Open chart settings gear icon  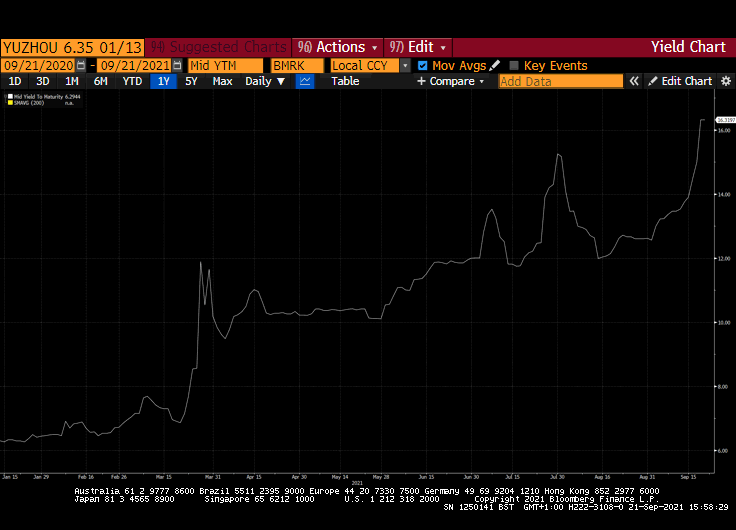pyautogui.click(x=725, y=81)
